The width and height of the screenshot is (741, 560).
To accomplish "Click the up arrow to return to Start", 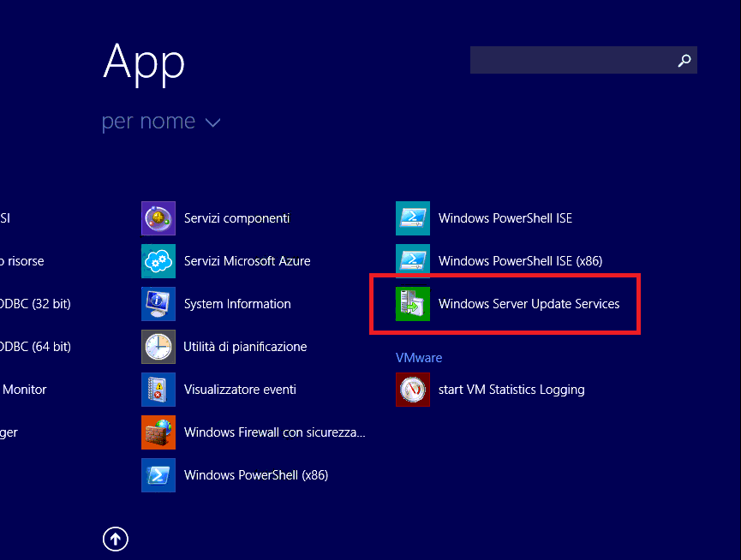I will 116,539.
